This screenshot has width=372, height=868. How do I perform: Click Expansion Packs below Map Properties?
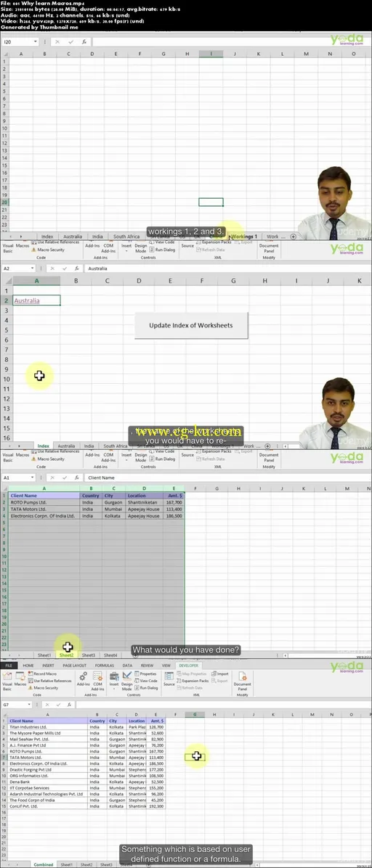(193, 681)
